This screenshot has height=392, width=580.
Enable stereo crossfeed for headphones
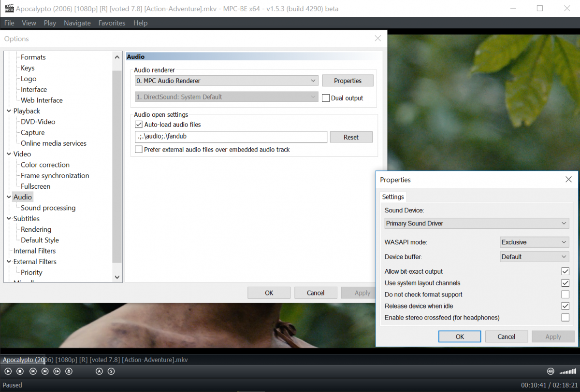point(565,318)
